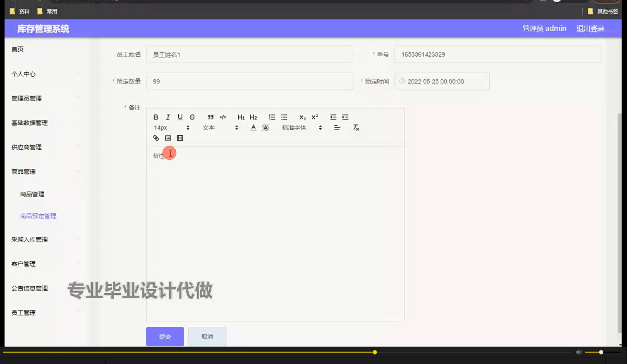The height and width of the screenshot is (364, 627).
Task: Toggle subscript formatting
Action: pyautogui.click(x=302, y=117)
